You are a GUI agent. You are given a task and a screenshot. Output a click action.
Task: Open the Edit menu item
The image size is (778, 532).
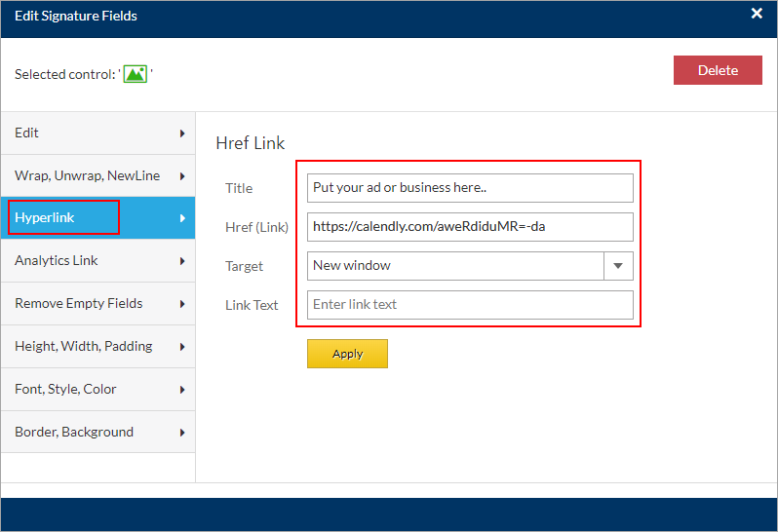[97, 133]
